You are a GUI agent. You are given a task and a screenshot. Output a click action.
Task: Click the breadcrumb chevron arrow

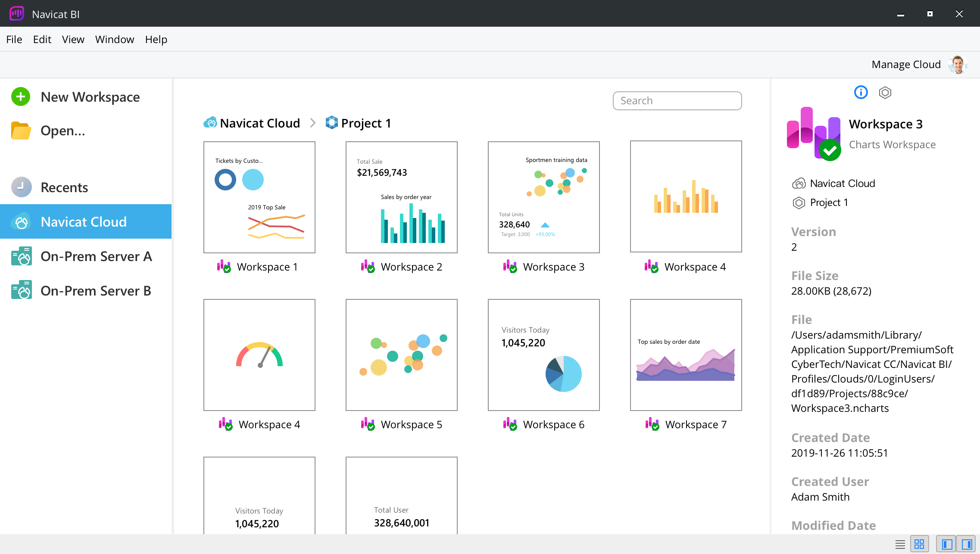(x=313, y=123)
